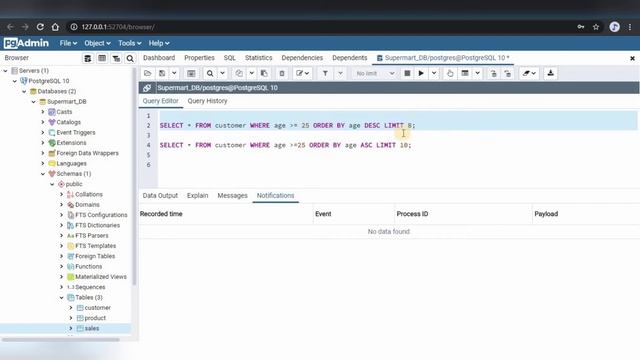Open save options dropdown arrow
Image resolution: width=640 pixels, height=360 pixels.
tap(174, 73)
